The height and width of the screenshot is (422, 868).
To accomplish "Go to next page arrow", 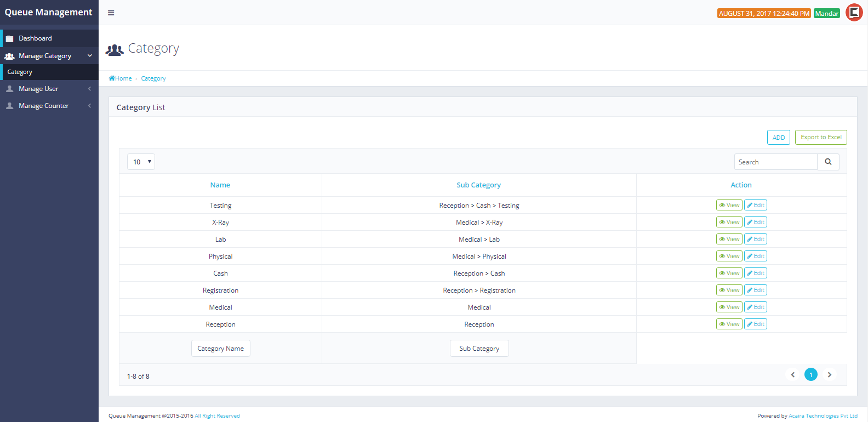I will tap(829, 374).
